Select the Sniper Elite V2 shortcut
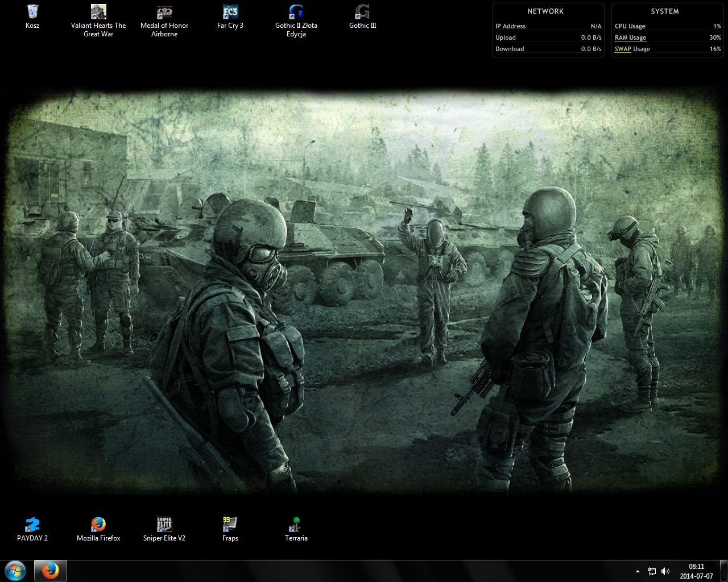The width and height of the screenshot is (728, 582). (x=164, y=529)
